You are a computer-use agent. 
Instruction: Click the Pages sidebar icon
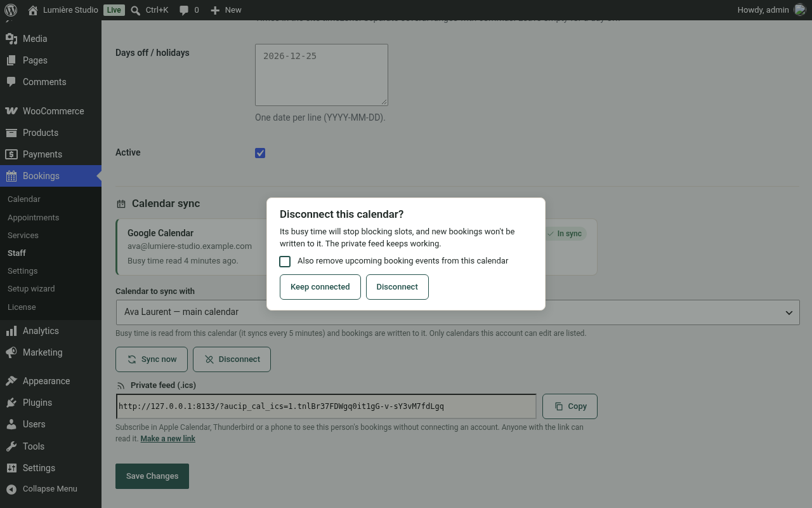11,60
